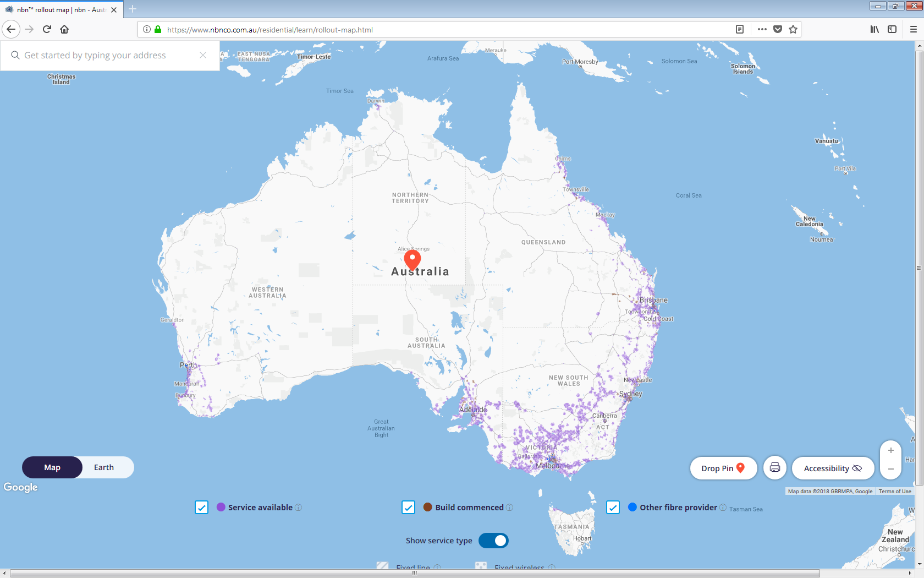Uncheck the Build commenced checkbox
Viewport: 924px width, 578px height.
click(x=408, y=508)
